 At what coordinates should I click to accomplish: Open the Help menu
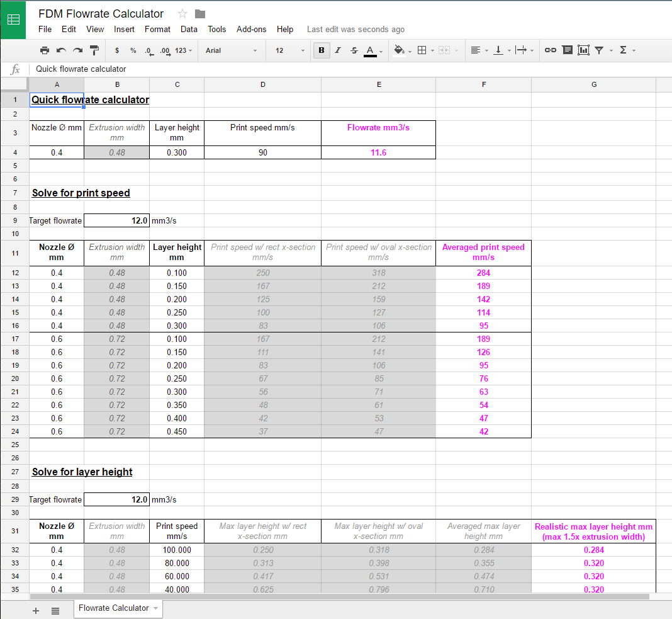click(x=285, y=29)
